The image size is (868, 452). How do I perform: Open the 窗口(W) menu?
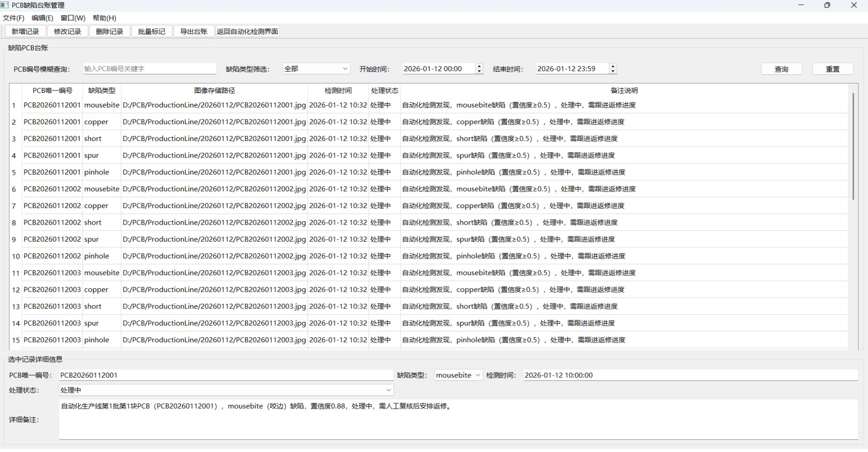73,18
